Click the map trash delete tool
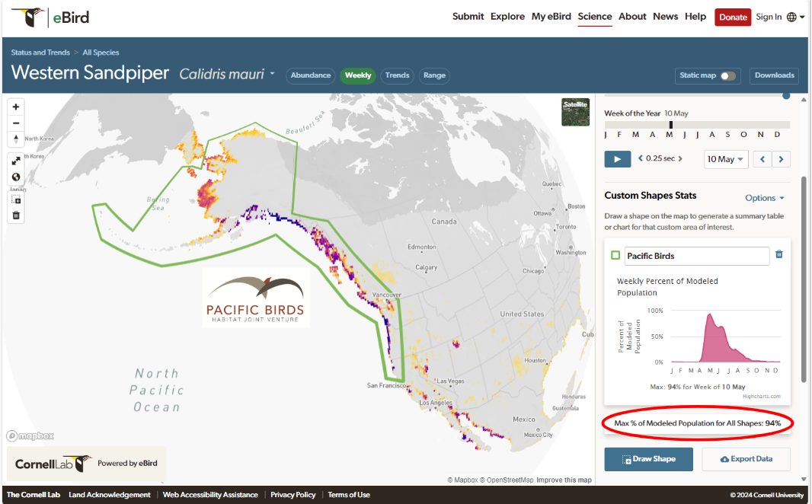The width and height of the screenshot is (812, 504). 16,215
